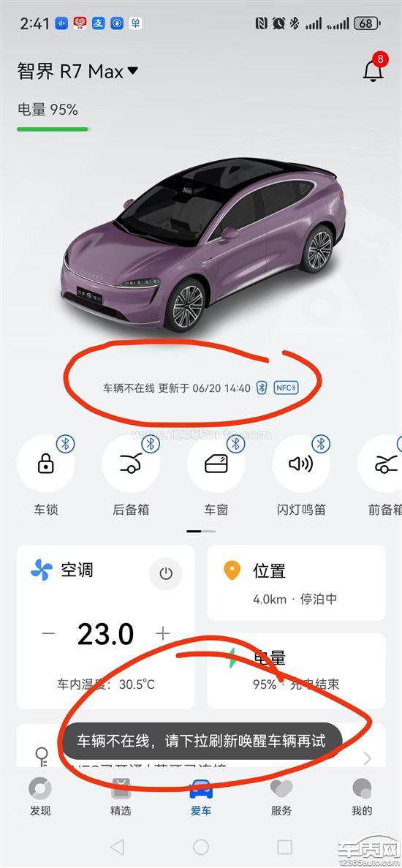Switch to the 服务 tab
The height and width of the screenshot is (868, 402).
(281, 797)
